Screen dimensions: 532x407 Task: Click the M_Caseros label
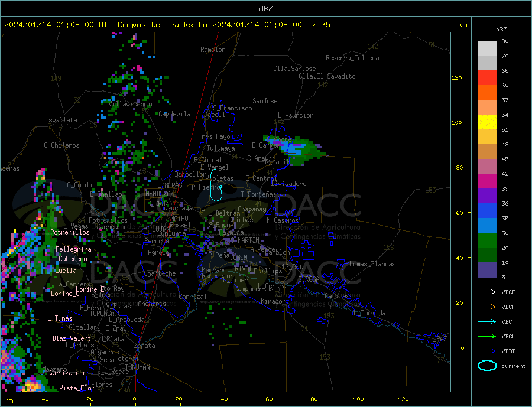(x=283, y=220)
